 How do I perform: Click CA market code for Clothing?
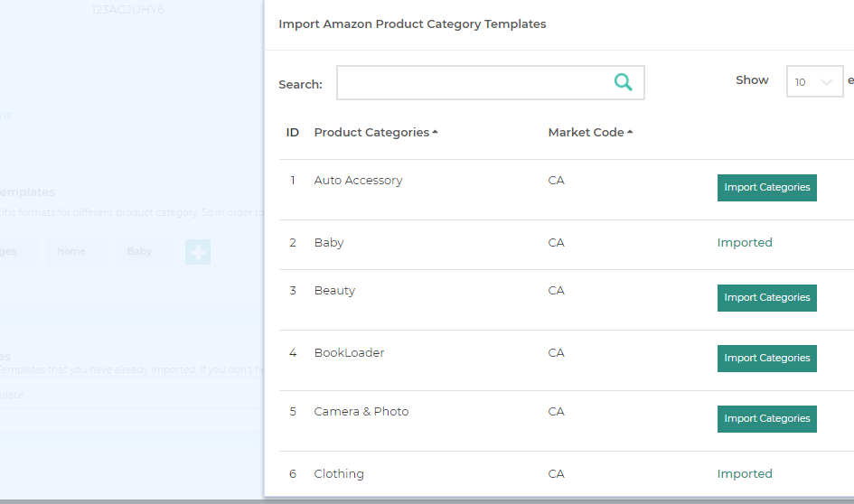pyautogui.click(x=556, y=473)
